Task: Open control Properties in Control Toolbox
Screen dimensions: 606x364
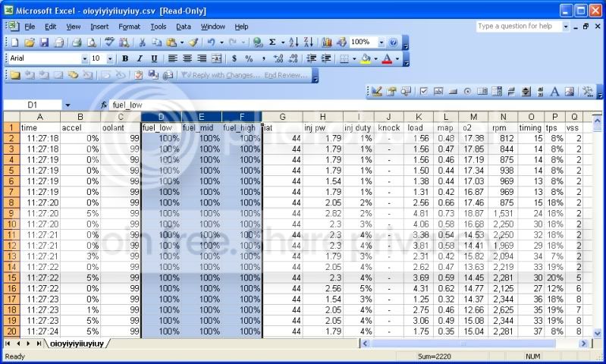Action: click(391, 92)
